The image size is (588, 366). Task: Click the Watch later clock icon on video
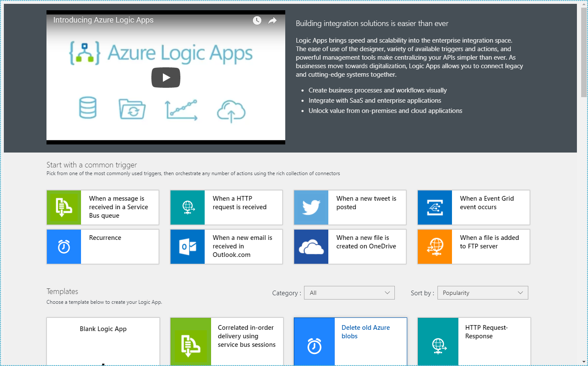click(x=257, y=20)
